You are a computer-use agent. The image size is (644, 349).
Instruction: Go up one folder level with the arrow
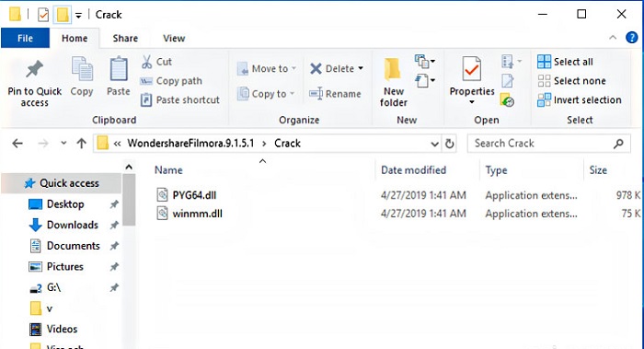(81, 144)
